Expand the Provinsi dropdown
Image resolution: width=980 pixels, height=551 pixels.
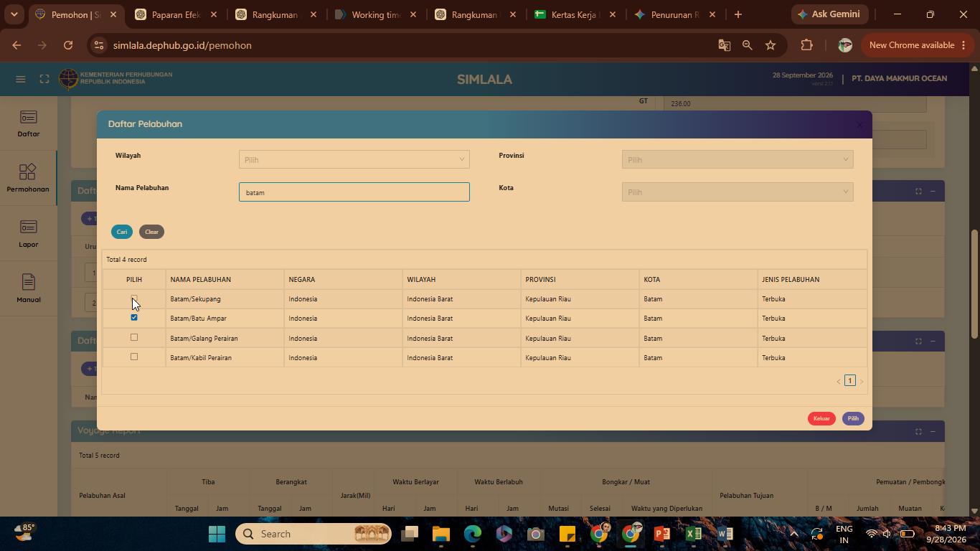[x=738, y=159]
